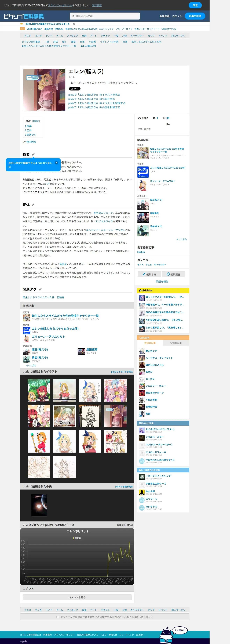Image resolution: width=230 pixels, height=644 pixels.
Task: Open pixivision article 神秘を纏って
Action: click(165, 305)
